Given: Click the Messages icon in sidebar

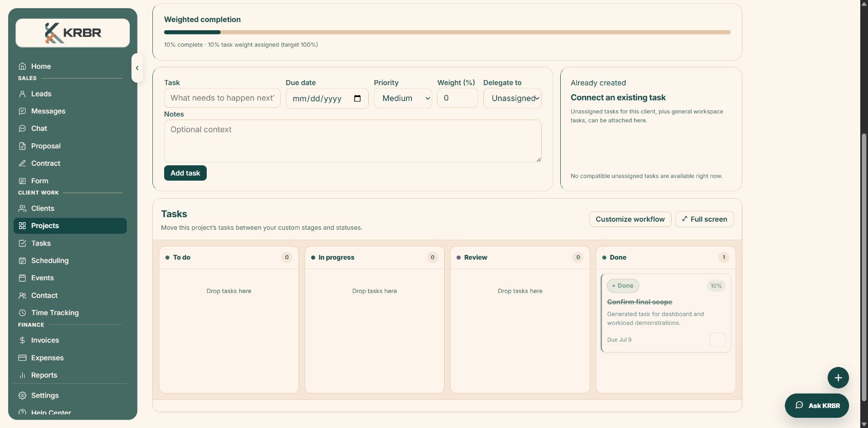Looking at the screenshot, I should click(x=22, y=111).
